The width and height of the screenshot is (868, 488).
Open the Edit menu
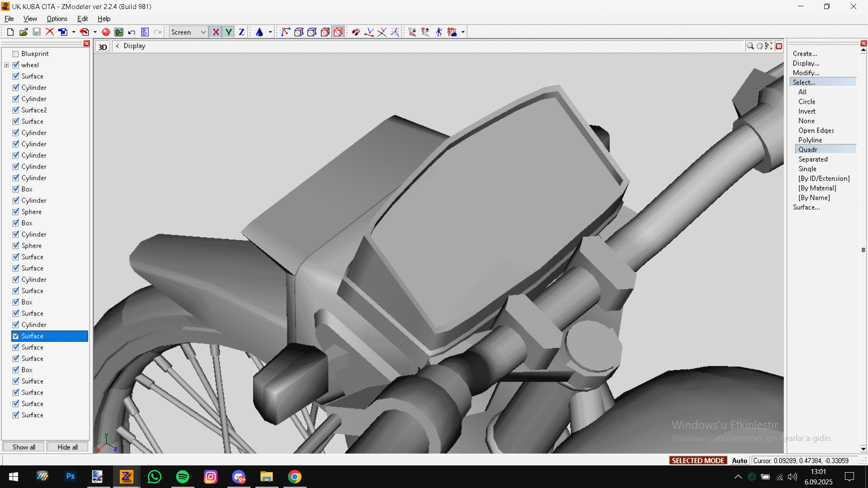tap(82, 19)
